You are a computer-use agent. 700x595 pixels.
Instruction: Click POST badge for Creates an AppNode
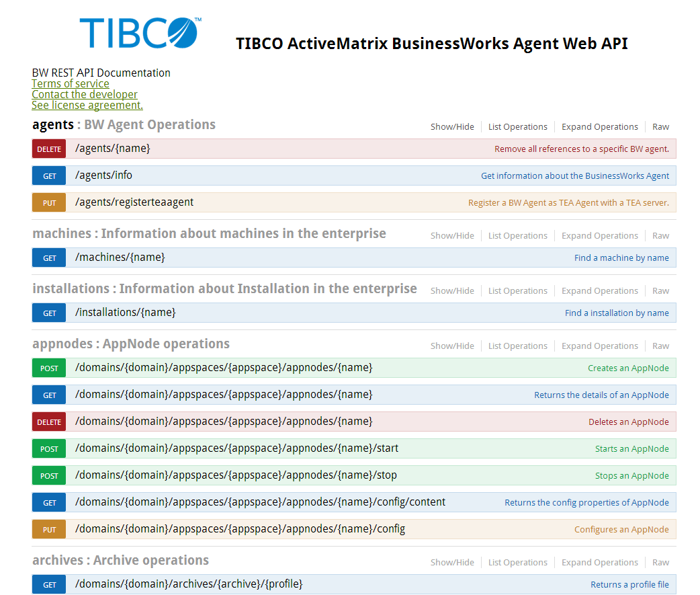49,368
